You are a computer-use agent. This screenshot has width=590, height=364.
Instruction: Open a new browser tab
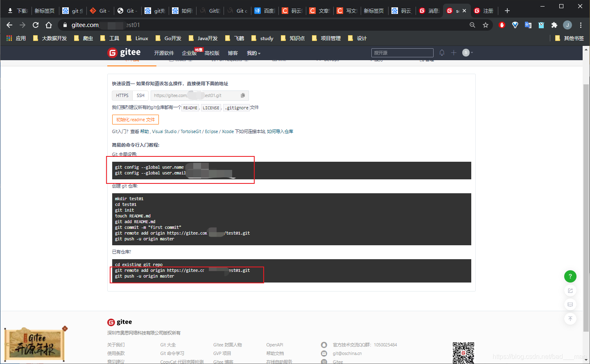[507, 11]
